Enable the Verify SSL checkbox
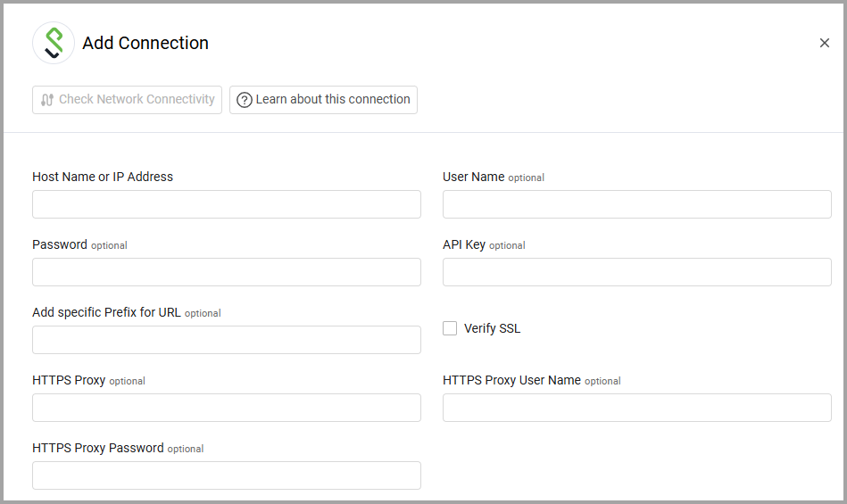The image size is (847, 504). point(450,328)
